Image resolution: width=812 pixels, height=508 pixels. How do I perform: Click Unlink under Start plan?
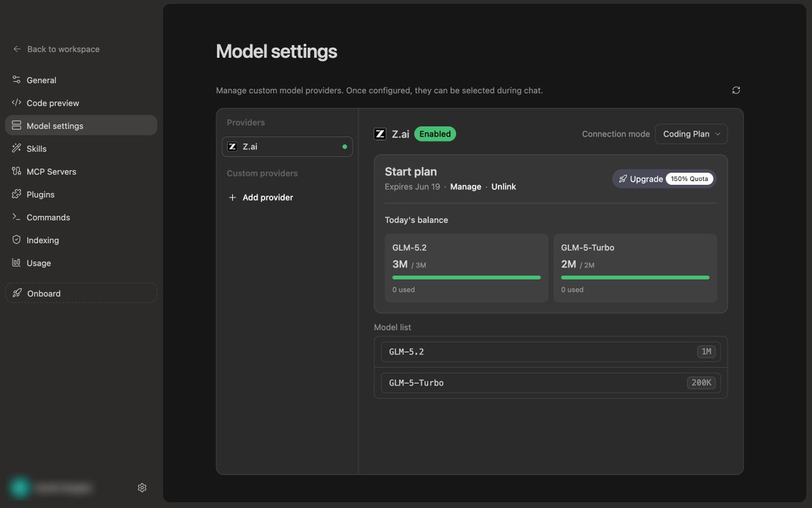[503, 187]
